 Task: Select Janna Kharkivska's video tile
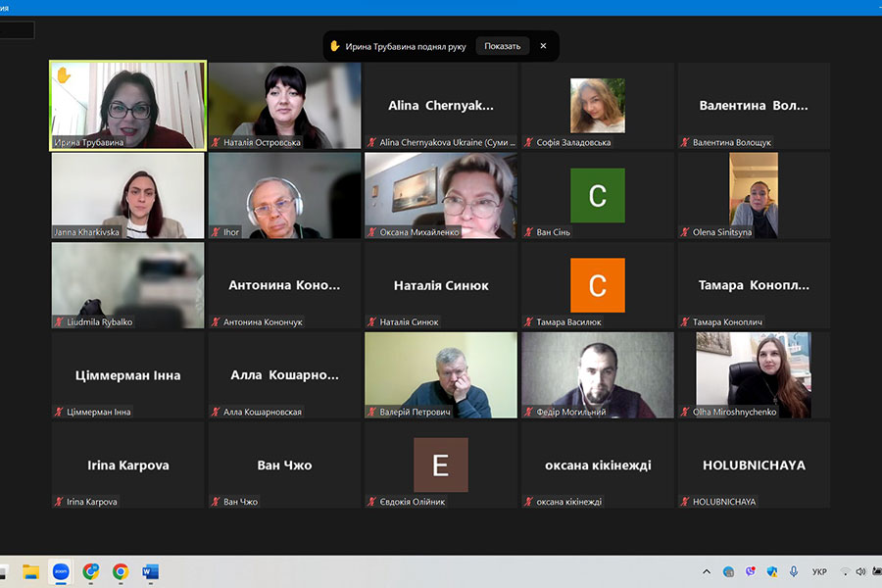(x=128, y=195)
